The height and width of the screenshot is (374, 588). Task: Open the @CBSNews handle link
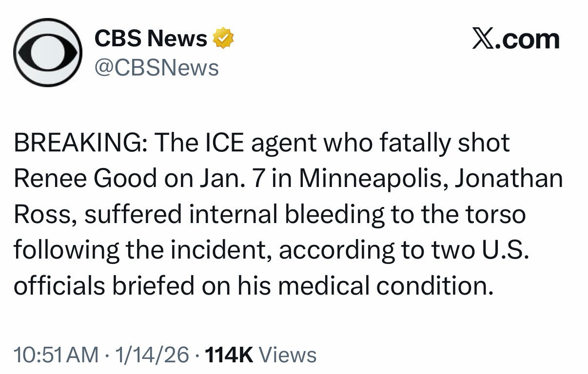[156, 68]
